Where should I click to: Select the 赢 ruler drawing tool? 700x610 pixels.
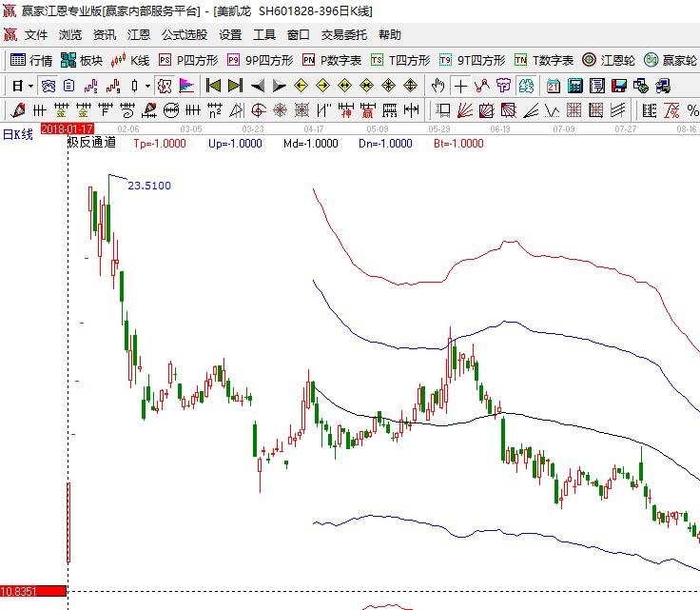[x=367, y=109]
